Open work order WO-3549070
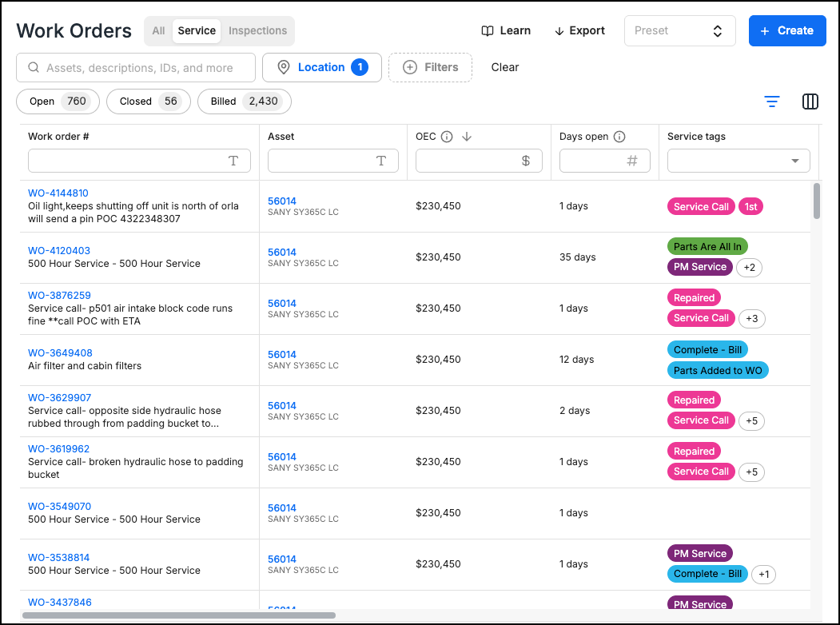Screen dimensions: 840x625 pyautogui.click(x=59, y=506)
